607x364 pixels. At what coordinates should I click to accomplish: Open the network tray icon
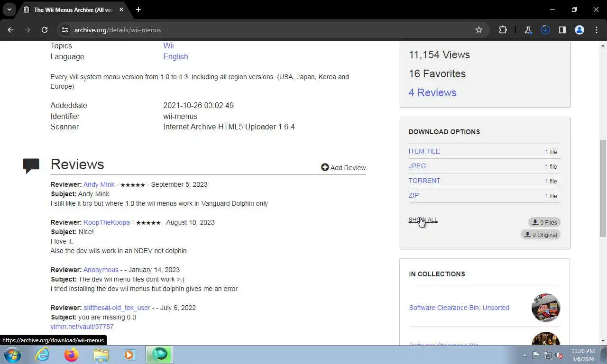[548, 355]
